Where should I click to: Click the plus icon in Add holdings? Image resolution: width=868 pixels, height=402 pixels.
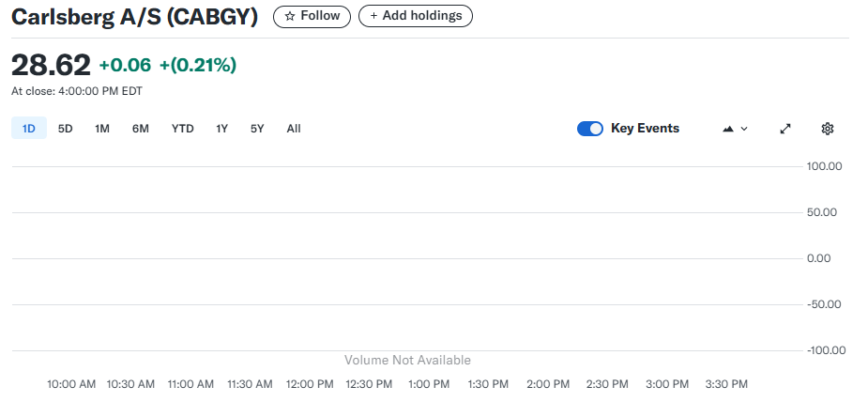(x=373, y=16)
